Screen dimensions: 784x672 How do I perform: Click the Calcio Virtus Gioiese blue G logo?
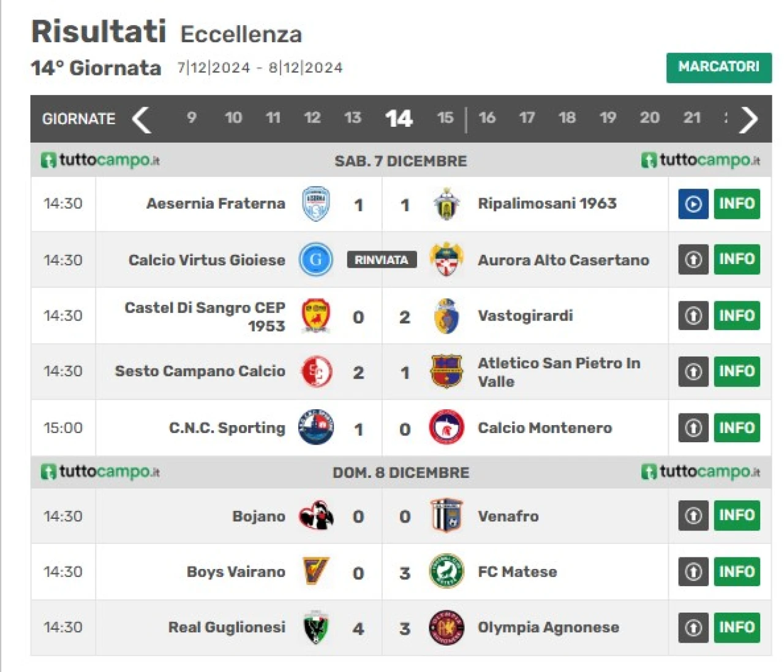point(316,260)
